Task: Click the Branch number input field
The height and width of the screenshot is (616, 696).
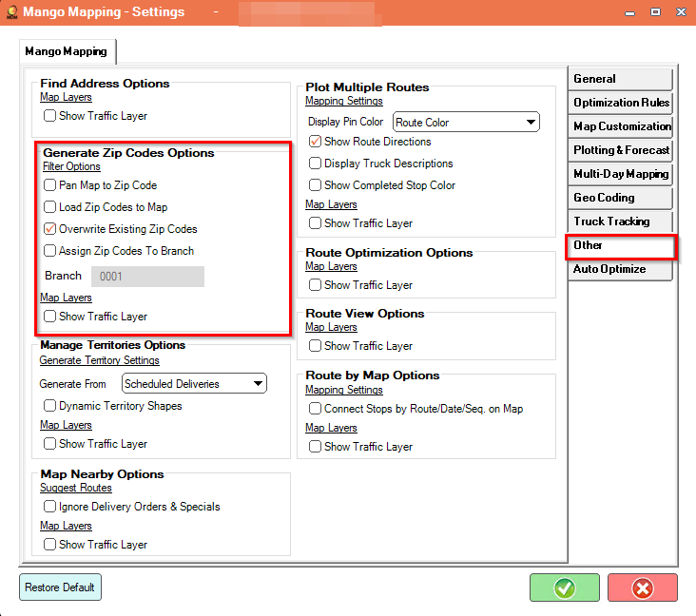Action: pyautogui.click(x=147, y=277)
